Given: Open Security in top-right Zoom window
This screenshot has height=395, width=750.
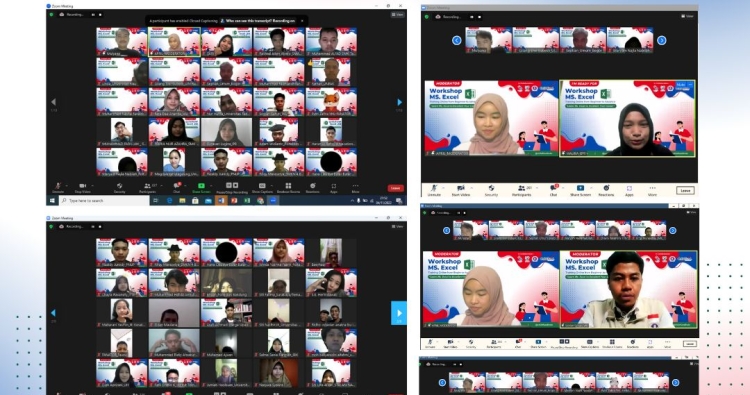Looking at the screenshot, I should (x=491, y=190).
